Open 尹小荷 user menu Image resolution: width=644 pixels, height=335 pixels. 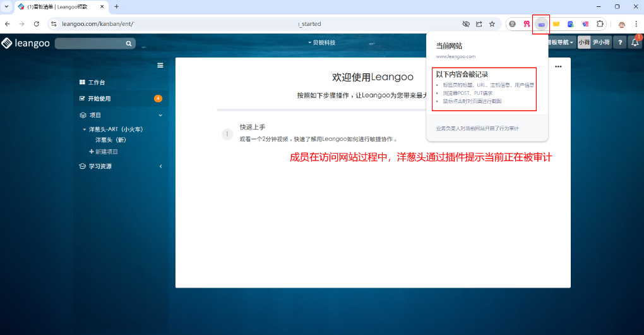601,42
